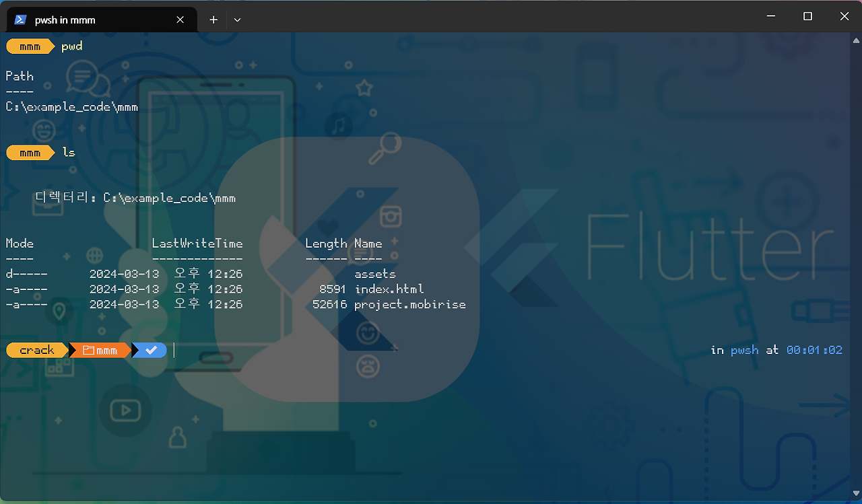Click the 52616 length value

(329, 304)
